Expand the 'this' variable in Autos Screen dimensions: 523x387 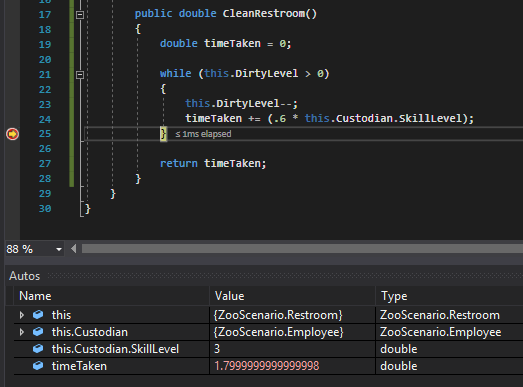(x=22, y=315)
